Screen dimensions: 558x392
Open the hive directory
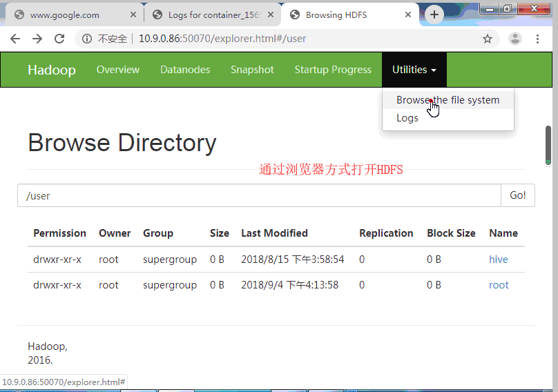(x=498, y=259)
